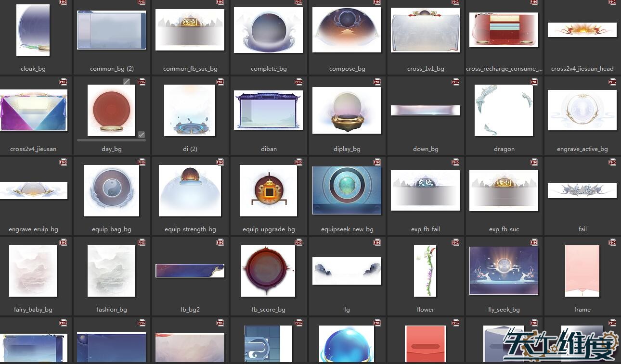Screen dimensions: 621x364
Task: Tick the checkmark box on day_bg
Action: pyautogui.click(x=141, y=135)
